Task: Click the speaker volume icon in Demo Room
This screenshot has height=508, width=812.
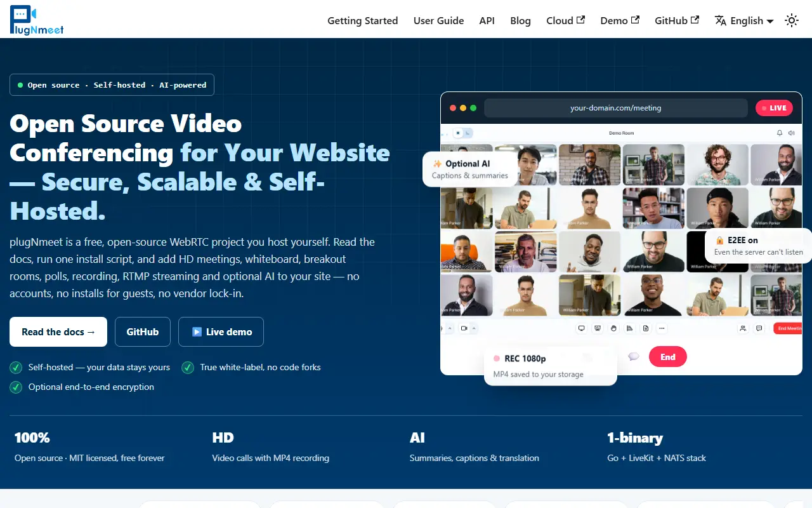Action: coord(791,133)
